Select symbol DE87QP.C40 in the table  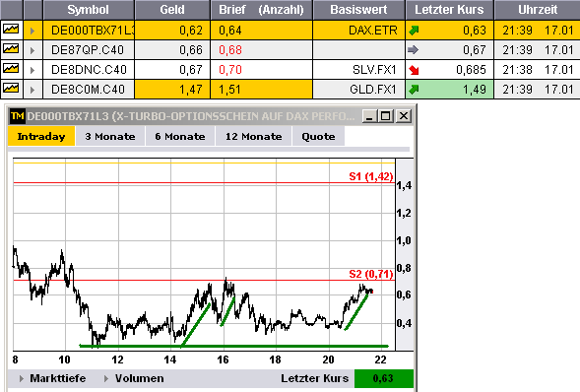[88, 50]
